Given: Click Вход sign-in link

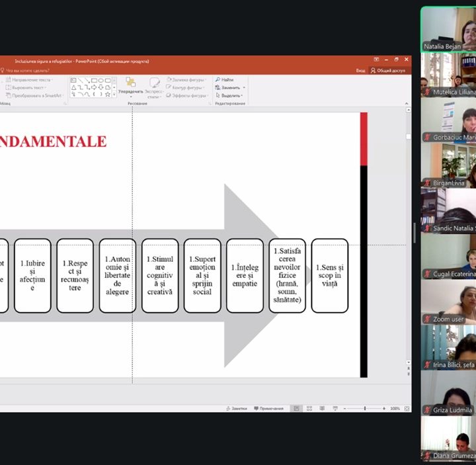Looking at the screenshot, I should (360, 70).
